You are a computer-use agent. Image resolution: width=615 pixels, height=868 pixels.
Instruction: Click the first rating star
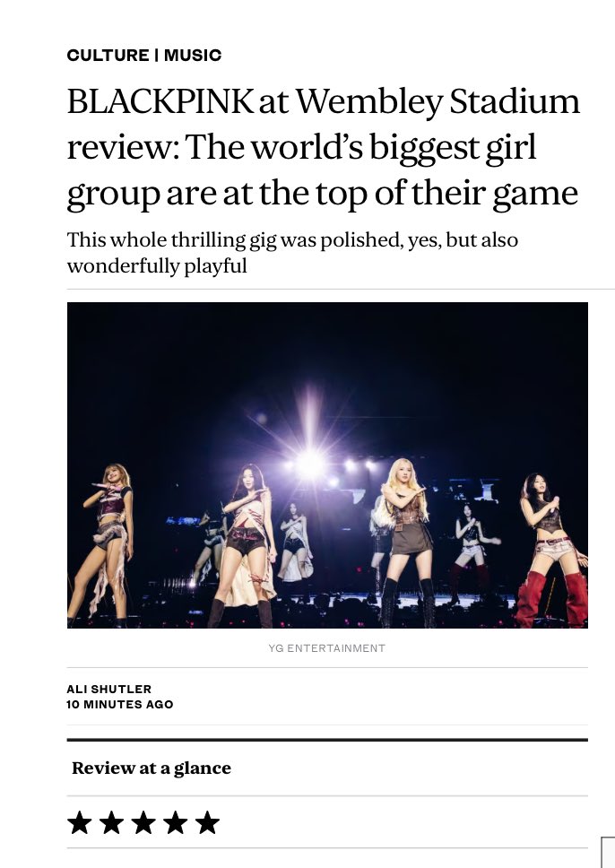[79, 822]
